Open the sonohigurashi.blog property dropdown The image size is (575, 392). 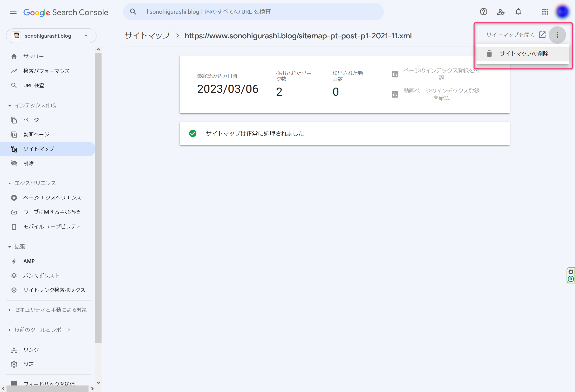pos(51,36)
